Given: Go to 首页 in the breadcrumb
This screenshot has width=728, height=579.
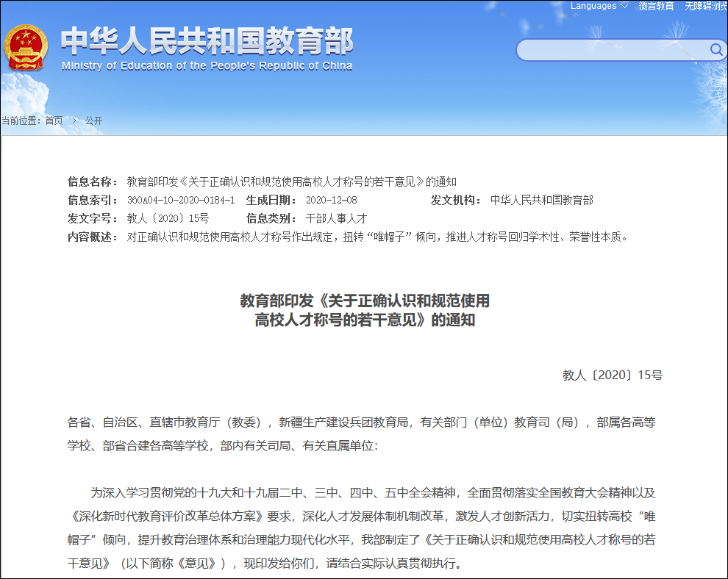Looking at the screenshot, I should [54, 121].
